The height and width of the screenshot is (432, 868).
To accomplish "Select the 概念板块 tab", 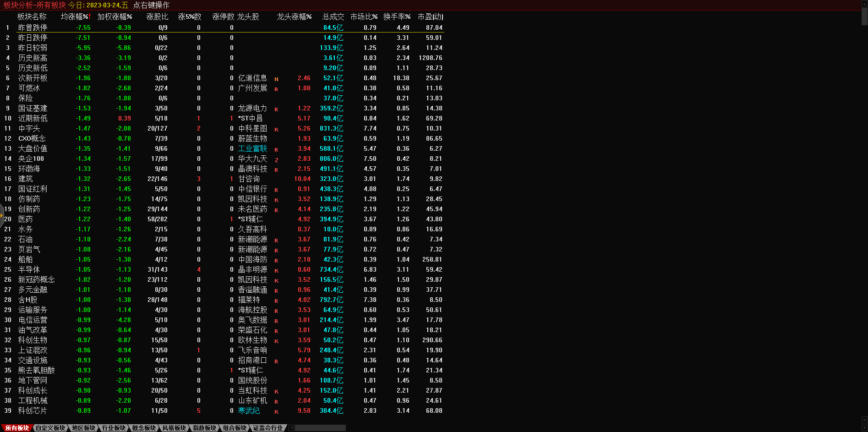I will [144, 428].
